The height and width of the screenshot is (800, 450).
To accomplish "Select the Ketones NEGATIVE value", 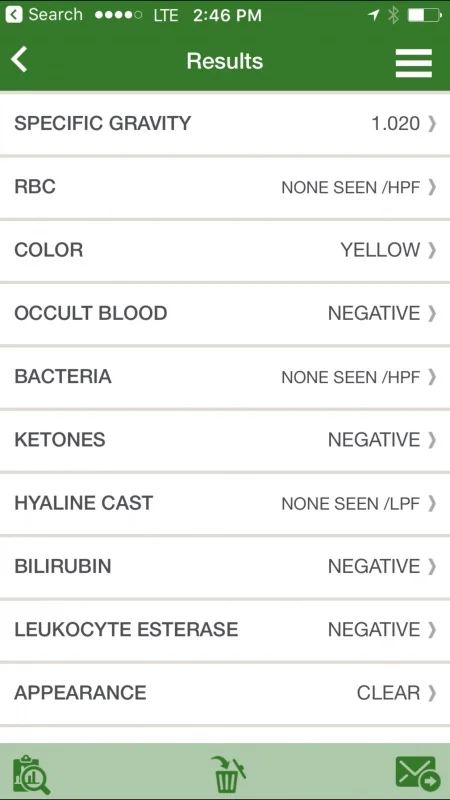I will pos(374,440).
